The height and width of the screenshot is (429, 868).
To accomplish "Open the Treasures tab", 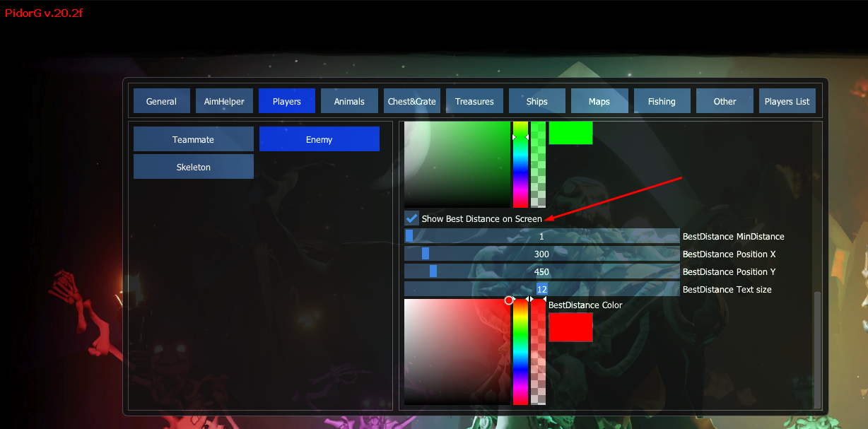I will (474, 101).
